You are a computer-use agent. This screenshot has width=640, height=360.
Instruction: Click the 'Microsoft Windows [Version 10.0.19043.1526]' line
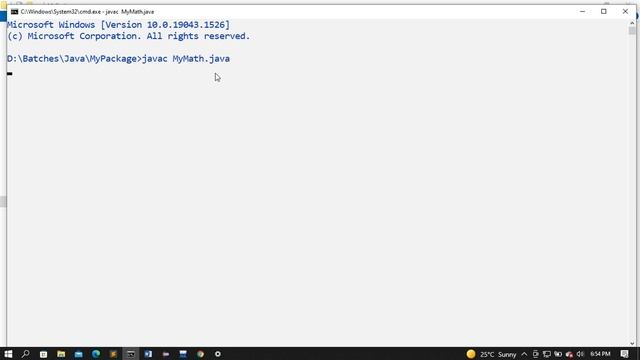118,25
